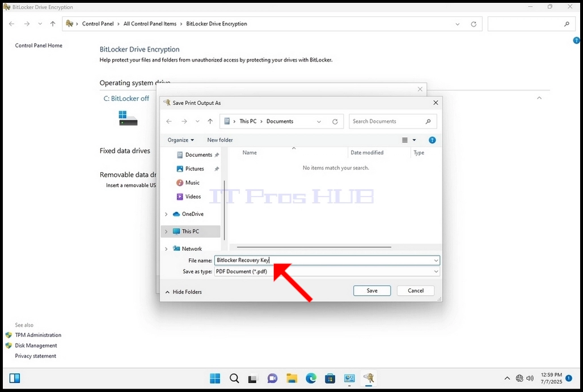Collapse C: drive section chevron
This screenshot has height=392, width=583.
click(539, 98)
